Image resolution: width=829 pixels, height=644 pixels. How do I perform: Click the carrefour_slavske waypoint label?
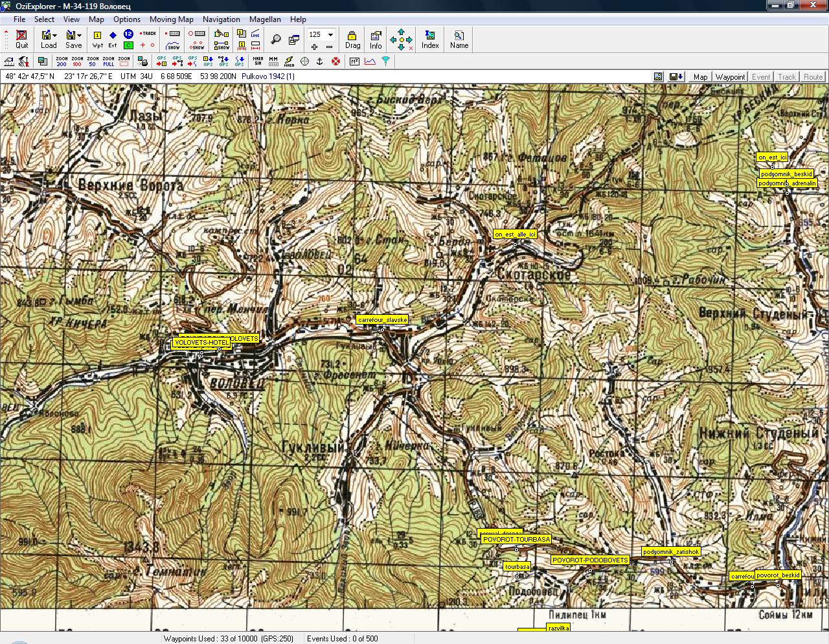[x=382, y=320]
